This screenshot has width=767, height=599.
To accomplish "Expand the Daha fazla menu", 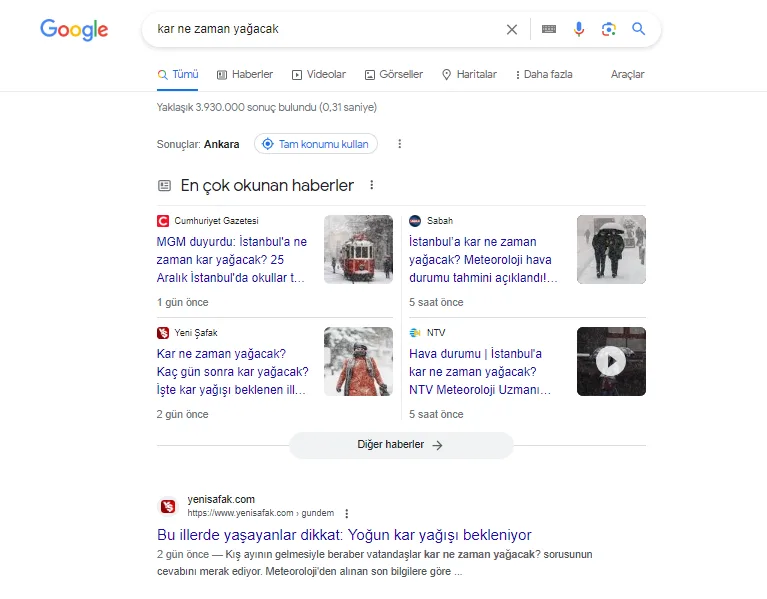I will pos(544,74).
